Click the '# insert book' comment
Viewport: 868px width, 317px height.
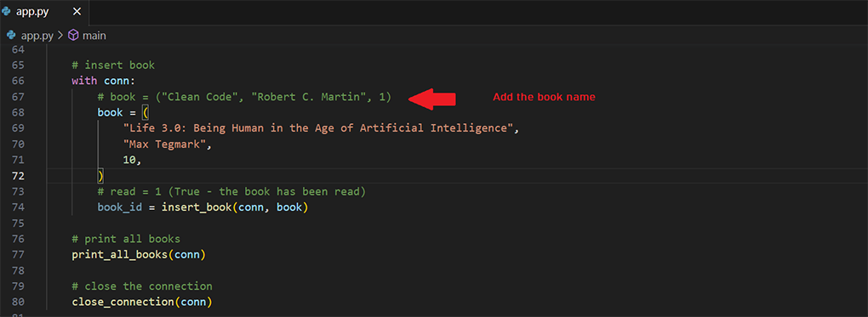click(113, 65)
